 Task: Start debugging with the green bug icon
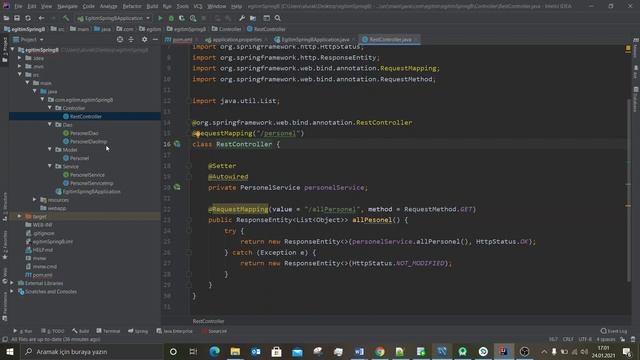click(x=171, y=18)
